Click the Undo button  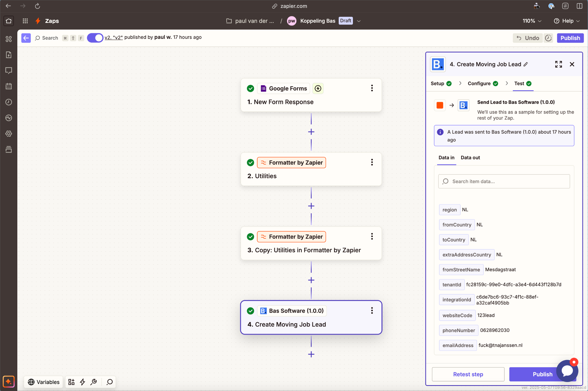point(528,38)
